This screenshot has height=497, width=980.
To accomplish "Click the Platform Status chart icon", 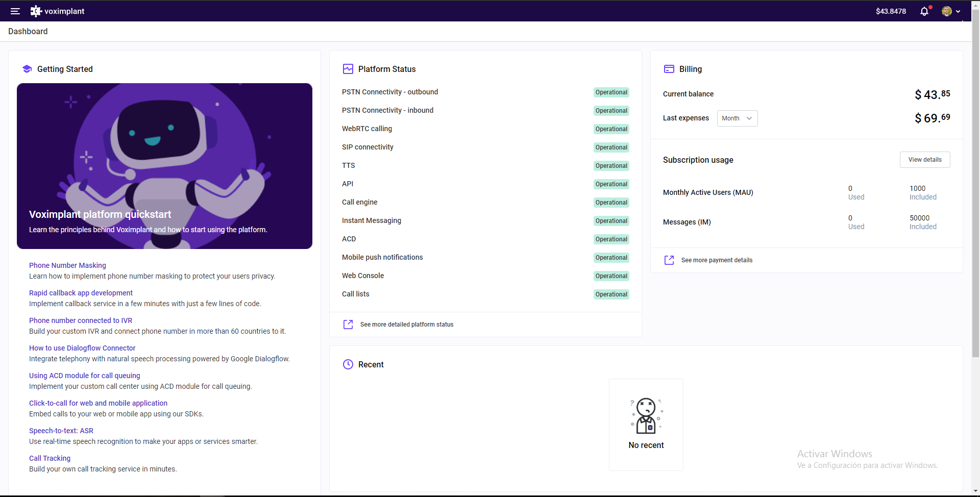I will coord(348,69).
